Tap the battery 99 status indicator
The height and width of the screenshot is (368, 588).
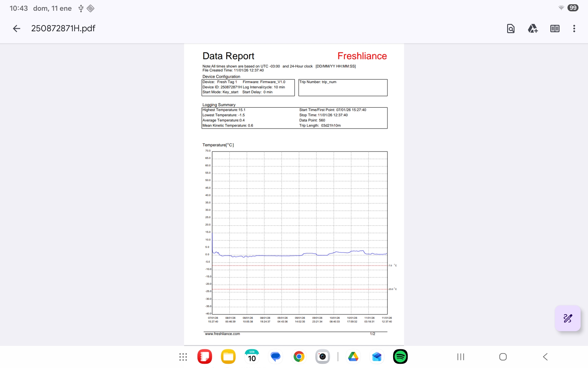pyautogui.click(x=573, y=8)
